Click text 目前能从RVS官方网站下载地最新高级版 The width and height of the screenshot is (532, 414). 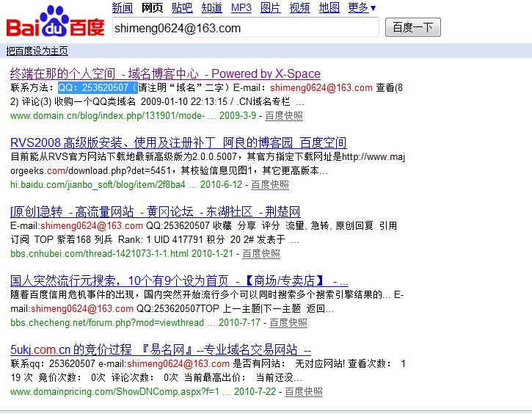click(x=101, y=157)
